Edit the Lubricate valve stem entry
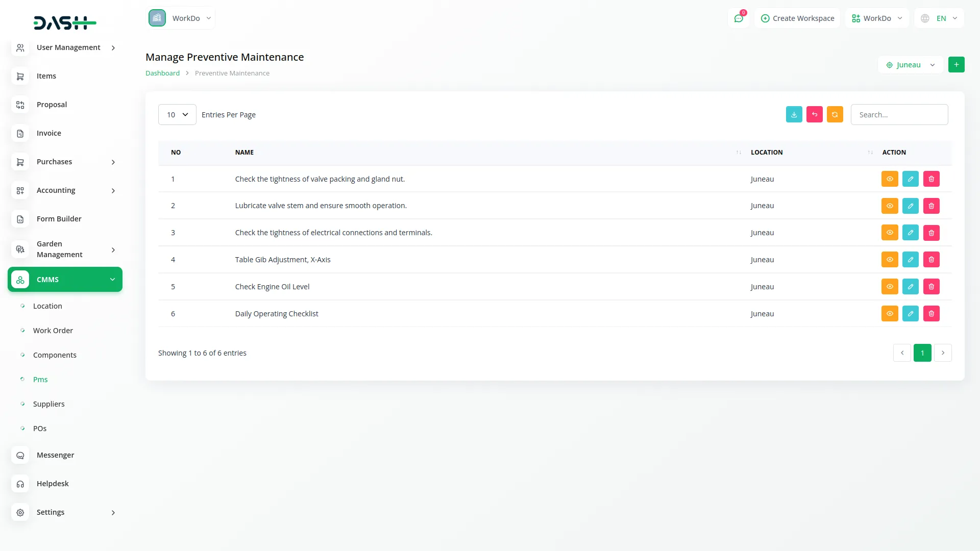 (x=910, y=206)
